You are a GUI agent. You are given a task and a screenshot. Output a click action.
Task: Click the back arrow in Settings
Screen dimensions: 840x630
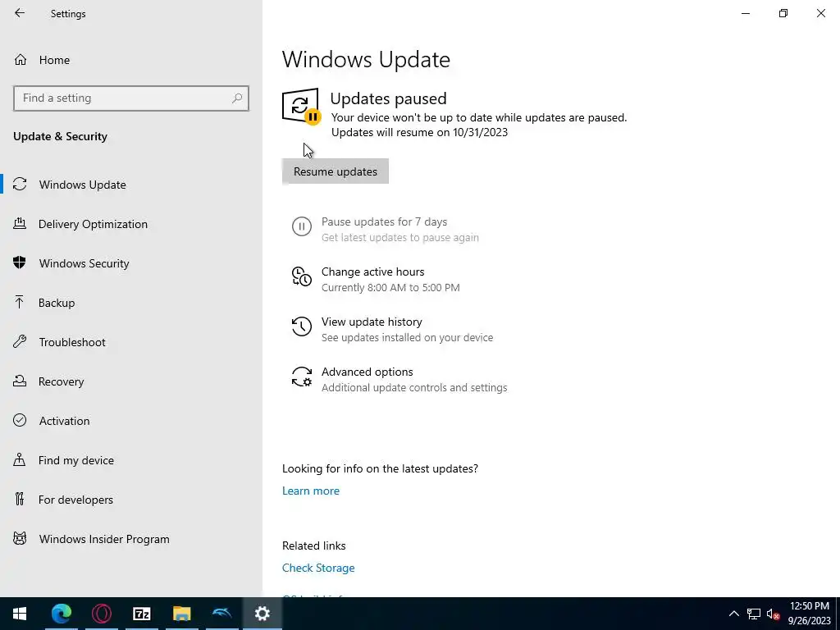pyautogui.click(x=20, y=13)
